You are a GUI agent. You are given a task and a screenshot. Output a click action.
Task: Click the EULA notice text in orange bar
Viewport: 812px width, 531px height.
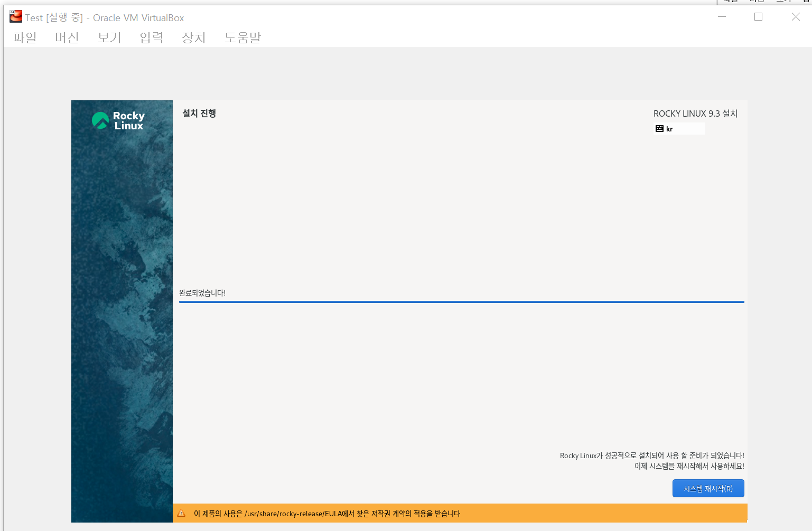click(327, 514)
